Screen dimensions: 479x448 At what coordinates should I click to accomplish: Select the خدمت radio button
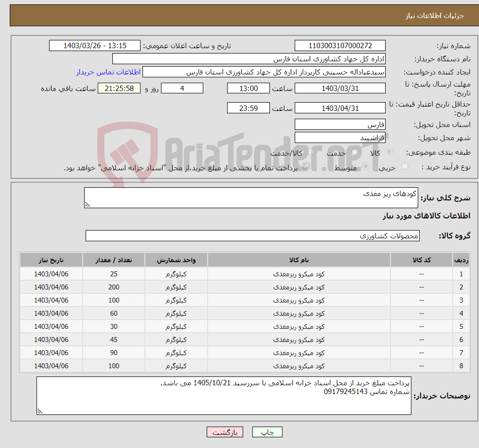tap(355, 152)
